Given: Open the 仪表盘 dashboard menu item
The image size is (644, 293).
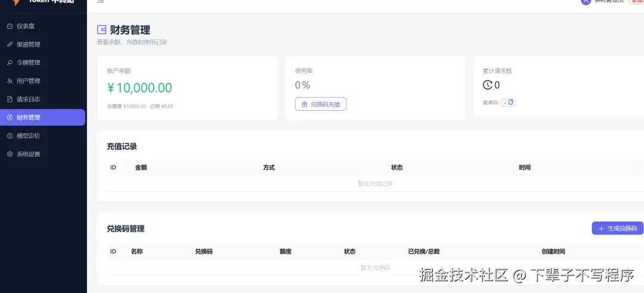Looking at the screenshot, I should (43, 26).
